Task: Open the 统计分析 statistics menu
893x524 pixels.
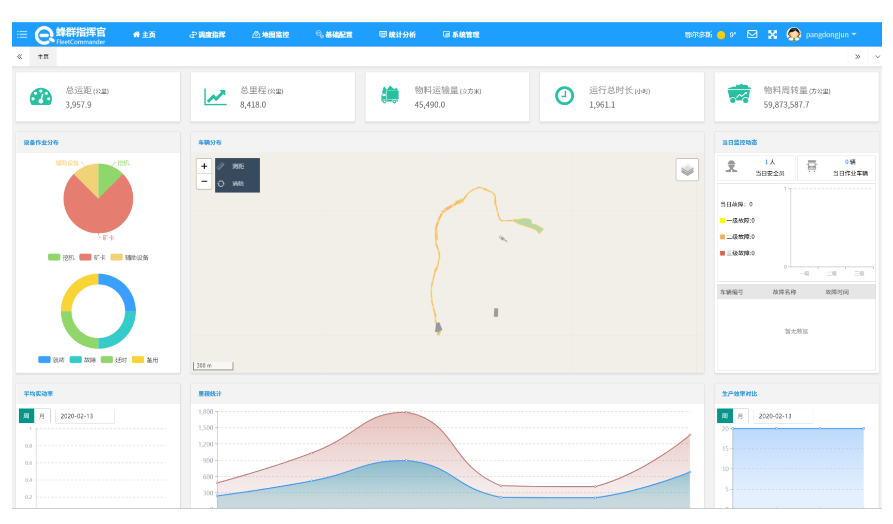Action: pyautogui.click(x=398, y=35)
